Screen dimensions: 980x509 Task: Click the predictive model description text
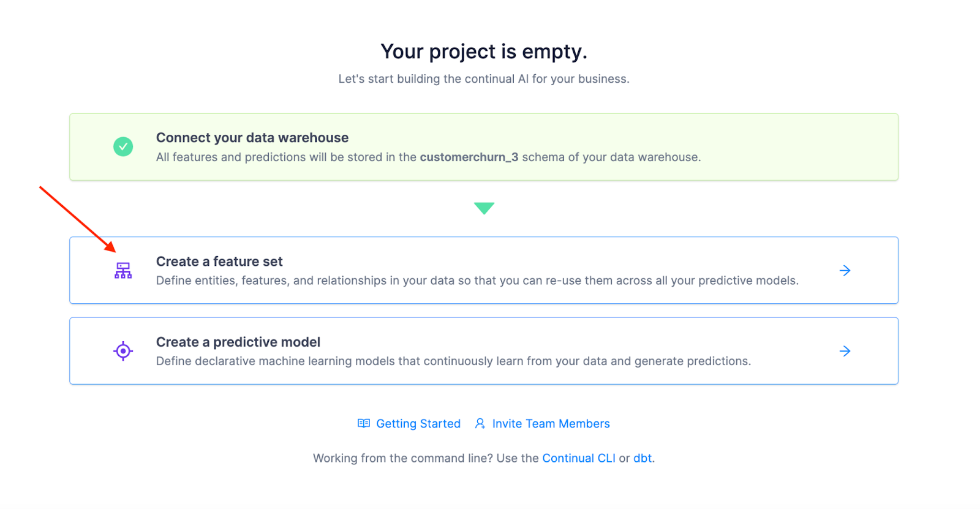[x=453, y=361]
